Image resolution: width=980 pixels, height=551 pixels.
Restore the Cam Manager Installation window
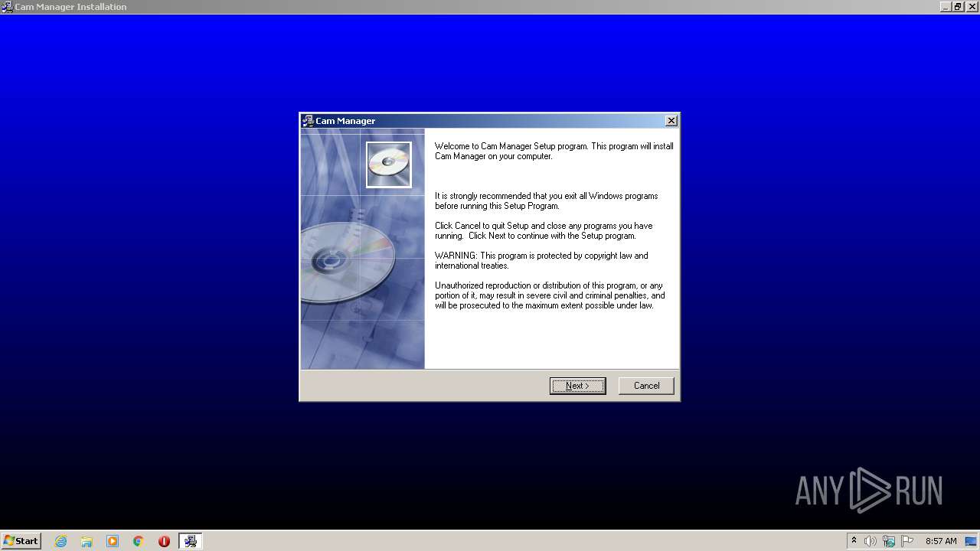958,7
